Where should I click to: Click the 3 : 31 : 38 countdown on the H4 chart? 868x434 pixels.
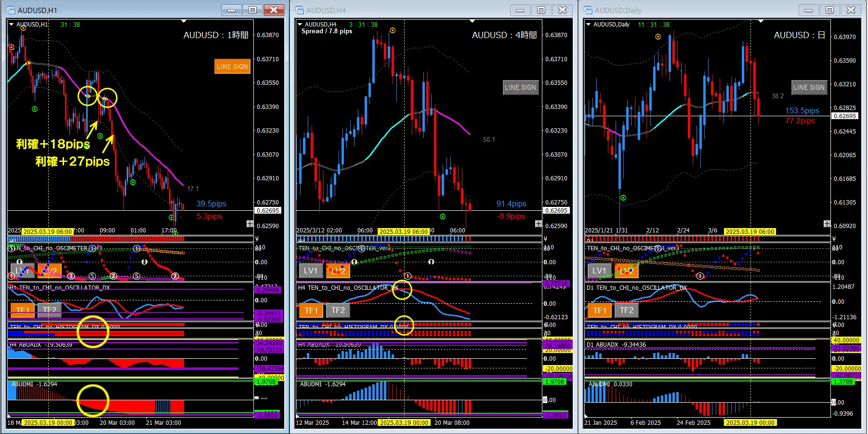pyautogui.click(x=363, y=25)
